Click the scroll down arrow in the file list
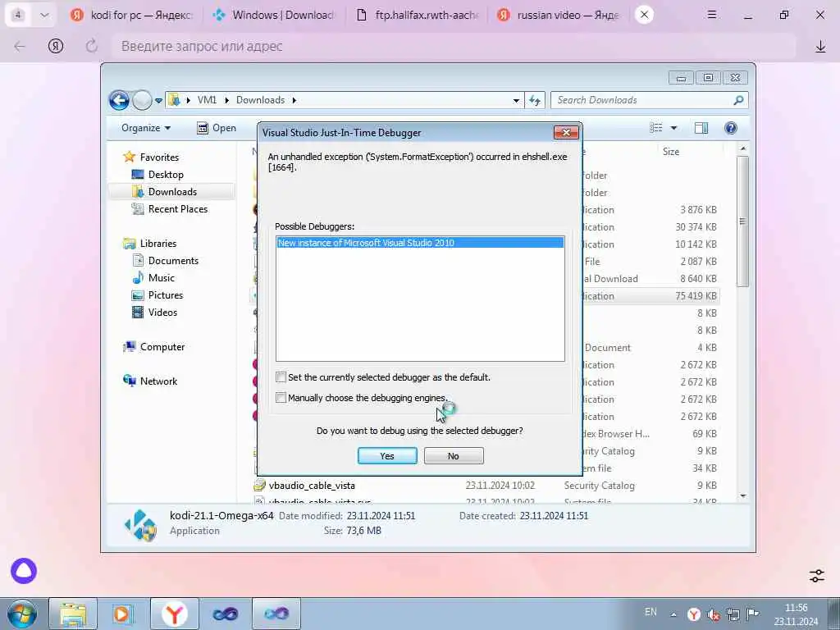Image resolution: width=840 pixels, height=630 pixels. (x=742, y=496)
